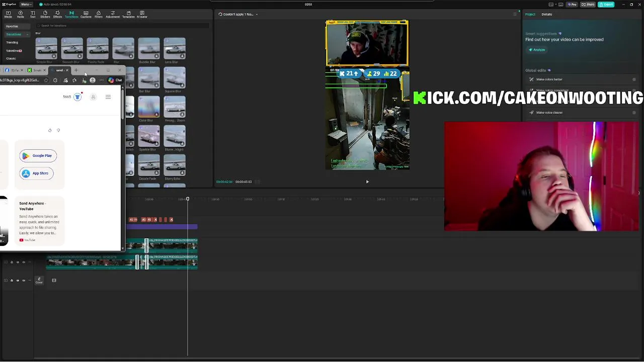The width and height of the screenshot is (644, 362).
Task: Select the Swoosh Blur transition thumbnail
Action: (72, 48)
